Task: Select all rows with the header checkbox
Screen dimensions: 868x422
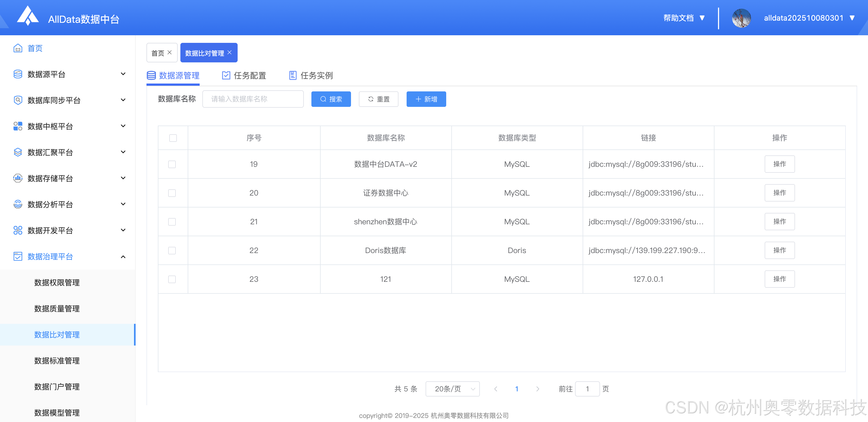Action: pos(173,138)
